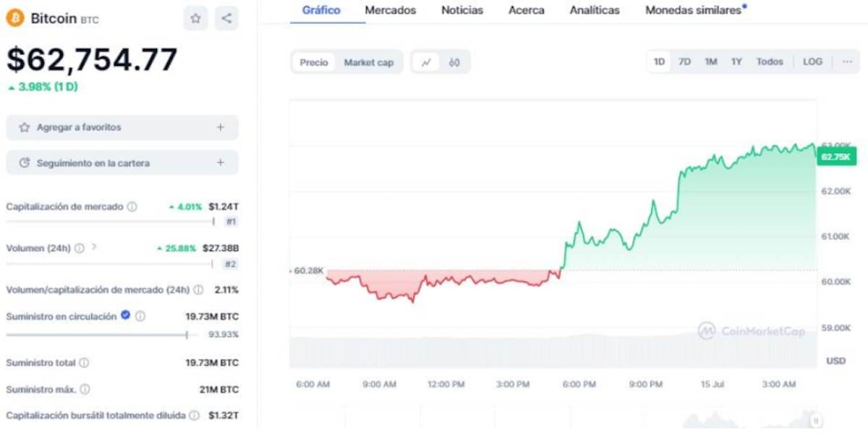Viewport: 868px width, 436px height.
Task: Click the $1.24T market cap value
Action: [x=224, y=206]
